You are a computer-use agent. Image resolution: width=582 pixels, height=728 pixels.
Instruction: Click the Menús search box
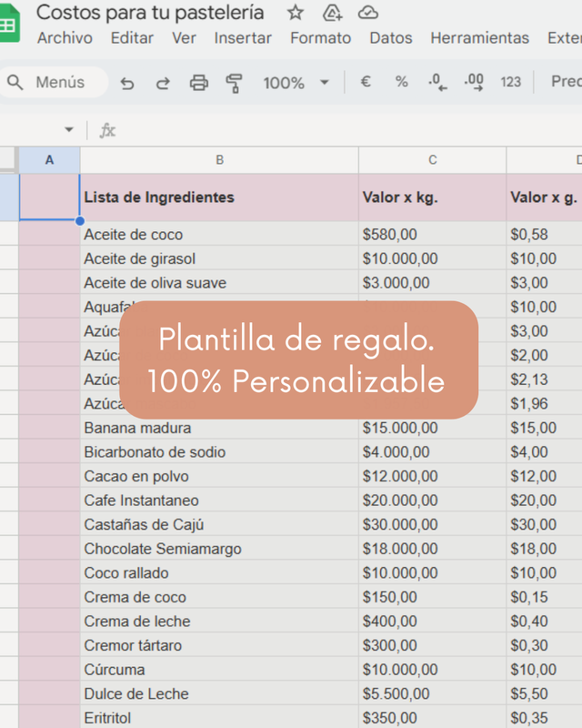point(55,83)
